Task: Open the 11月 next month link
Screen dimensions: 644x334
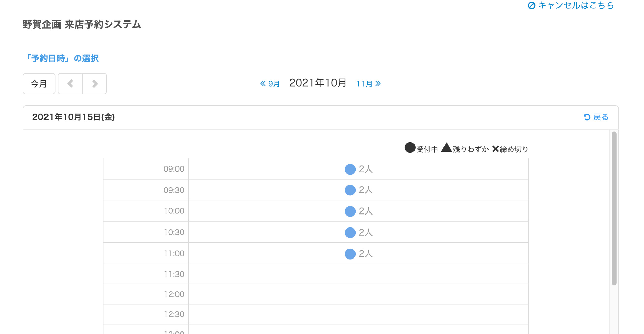Action: [369, 83]
